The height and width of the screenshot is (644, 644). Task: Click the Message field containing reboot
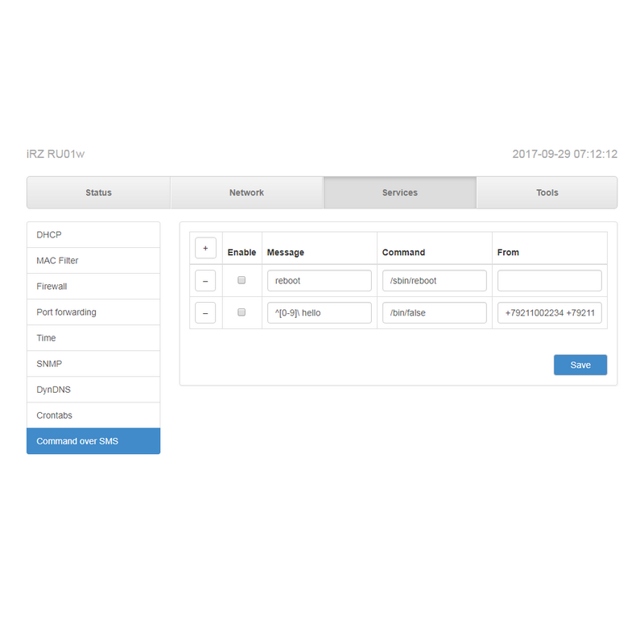tap(319, 280)
